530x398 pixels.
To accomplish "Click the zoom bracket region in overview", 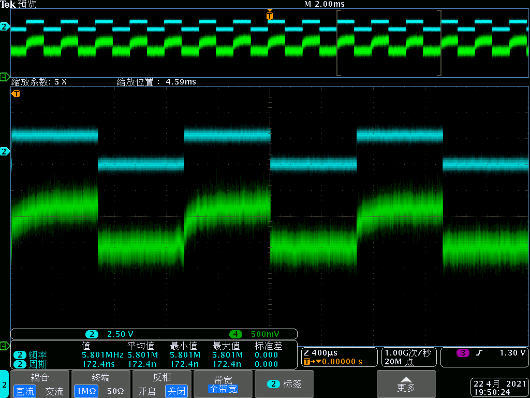I will pos(389,43).
